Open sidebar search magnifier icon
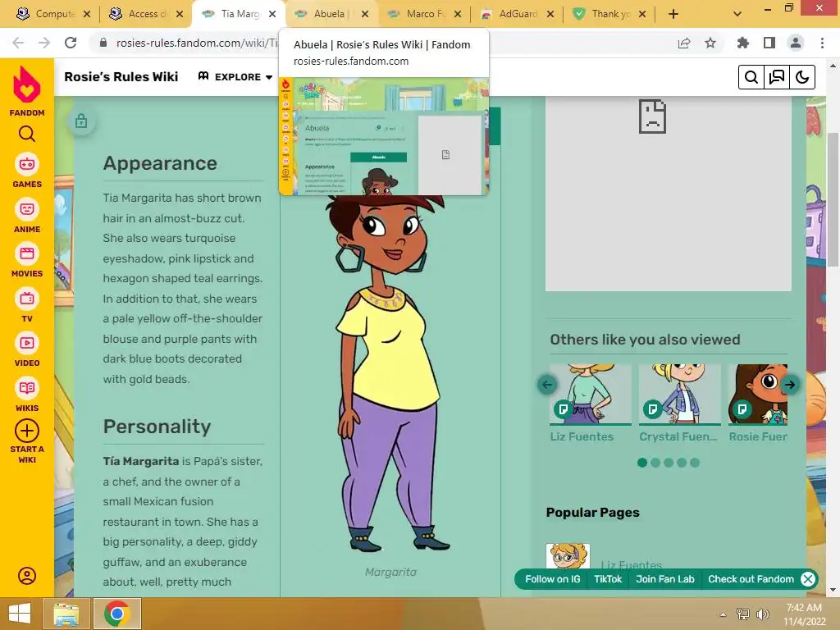Image resolution: width=840 pixels, height=630 pixels. coord(27,134)
